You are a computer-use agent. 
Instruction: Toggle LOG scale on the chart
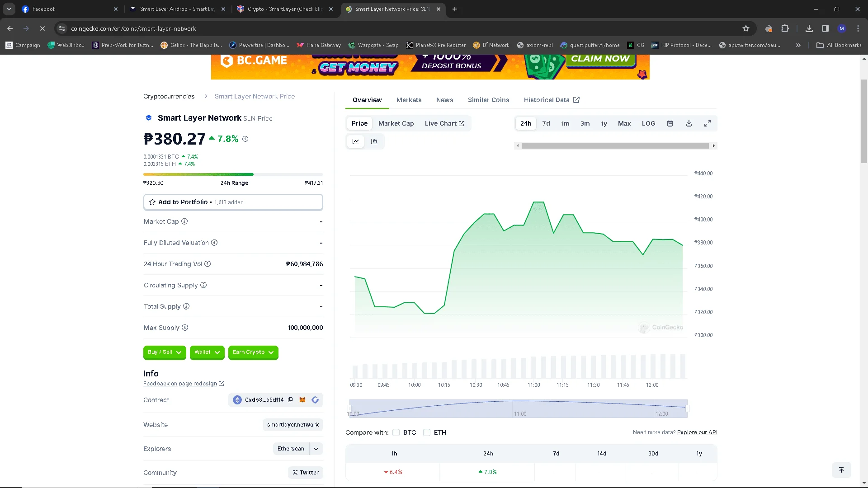click(x=648, y=123)
